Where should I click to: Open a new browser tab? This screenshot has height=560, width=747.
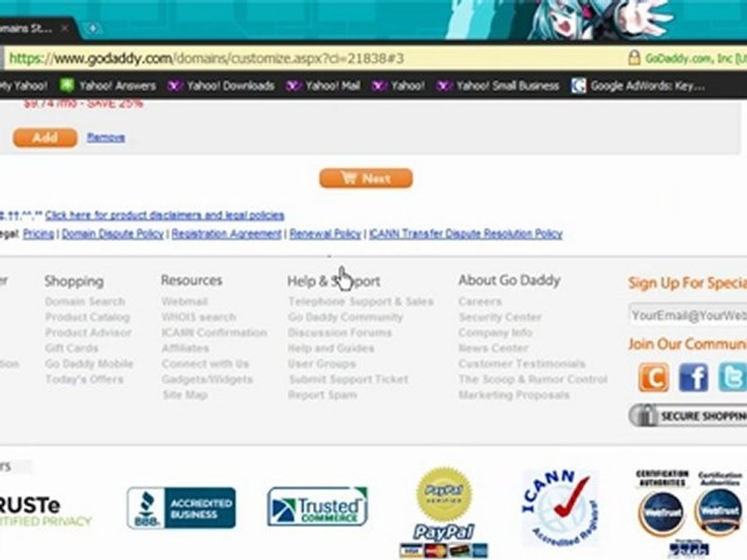coord(93,29)
